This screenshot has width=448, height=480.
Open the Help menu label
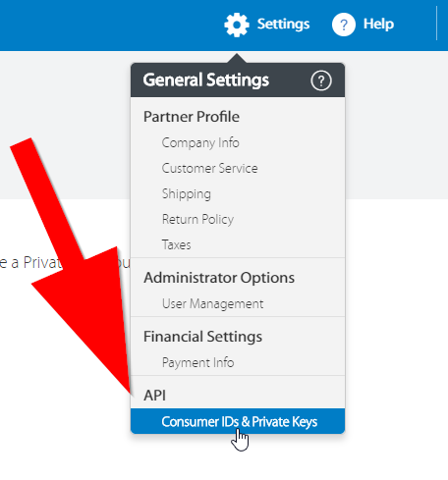click(x=378, y=24)
